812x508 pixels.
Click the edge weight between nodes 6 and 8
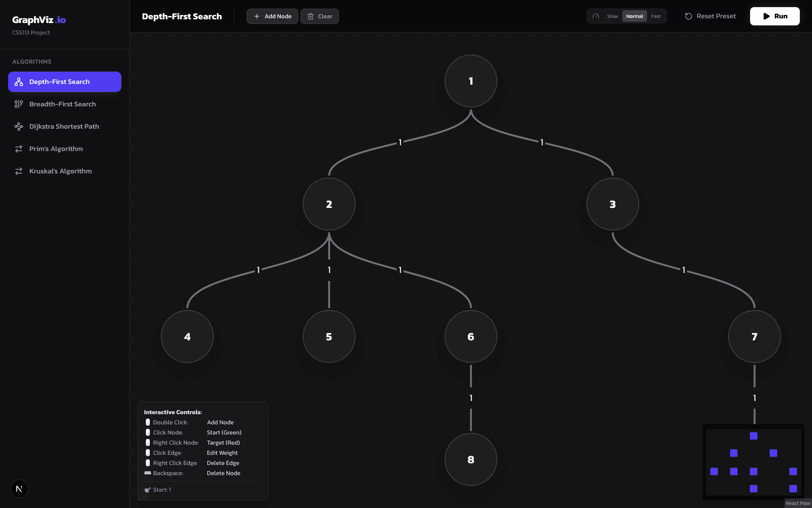coord(471,398)
